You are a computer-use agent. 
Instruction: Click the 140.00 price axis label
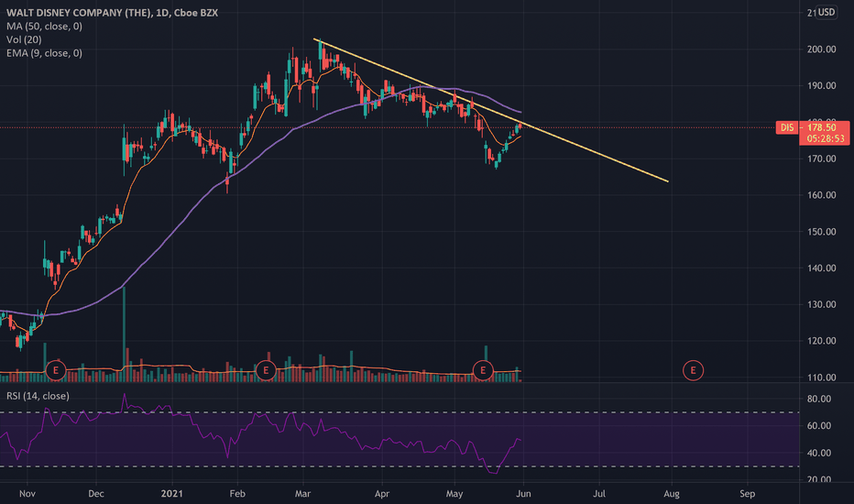click(x=821, y=268)
